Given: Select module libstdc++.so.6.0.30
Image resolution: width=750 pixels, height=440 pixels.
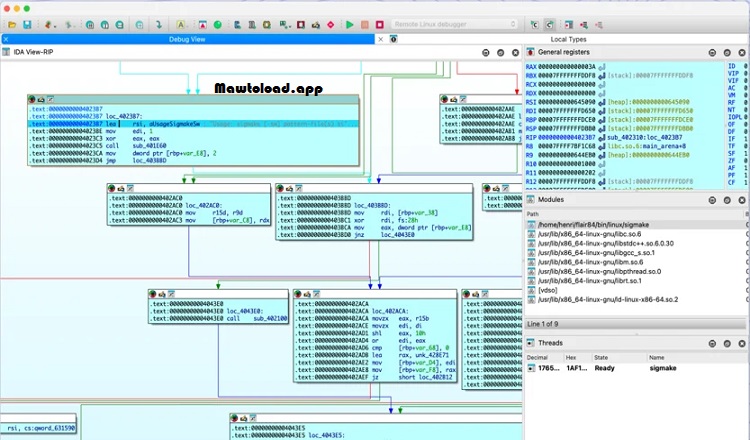Looking at the screenshot, I should point(606,243).
